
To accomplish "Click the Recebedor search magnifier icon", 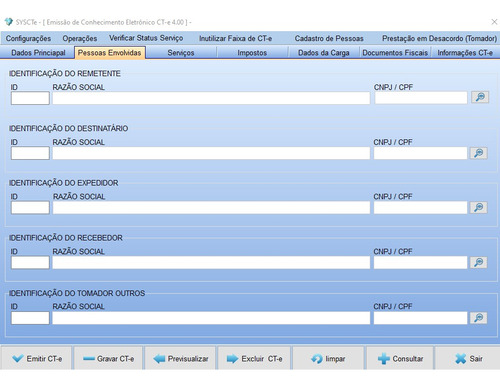I will point(479,262).
